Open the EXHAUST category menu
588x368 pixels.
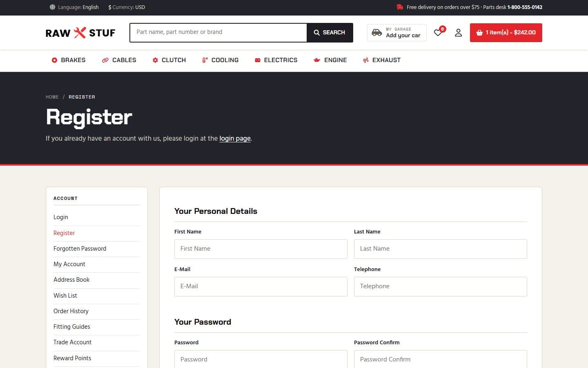tap(382, 60)
